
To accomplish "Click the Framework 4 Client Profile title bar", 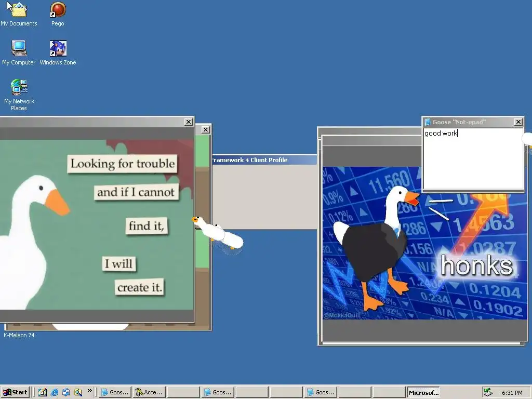I will (264, 160).
